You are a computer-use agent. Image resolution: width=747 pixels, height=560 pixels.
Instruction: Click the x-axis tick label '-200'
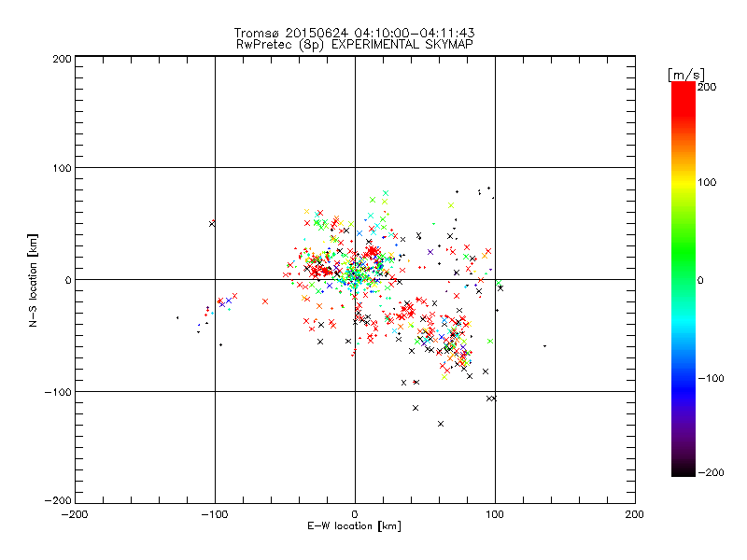(x=75, y=514)
